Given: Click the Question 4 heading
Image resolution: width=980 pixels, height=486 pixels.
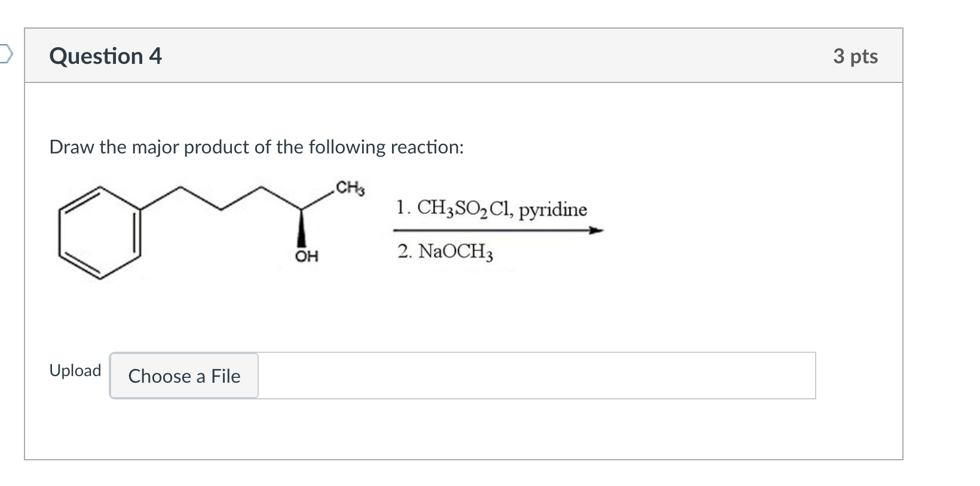Looking at the screenshot, I should pyautogui.click(x=106, y=56).
